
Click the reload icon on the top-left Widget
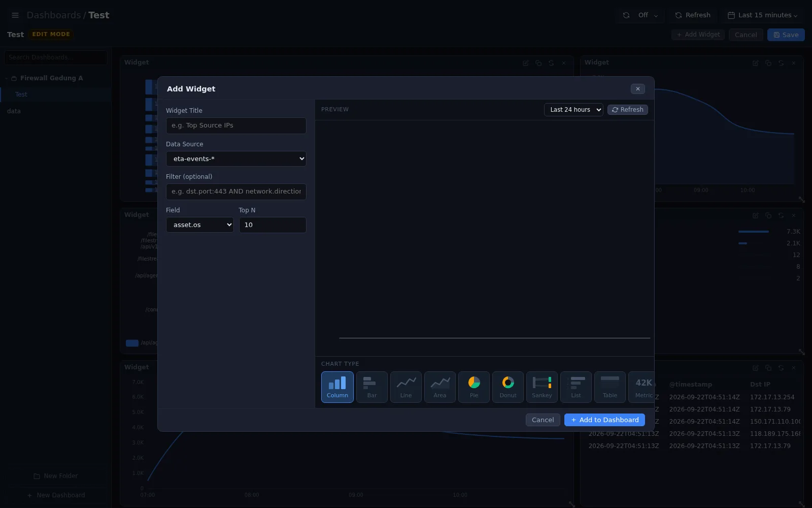(551, 63)
